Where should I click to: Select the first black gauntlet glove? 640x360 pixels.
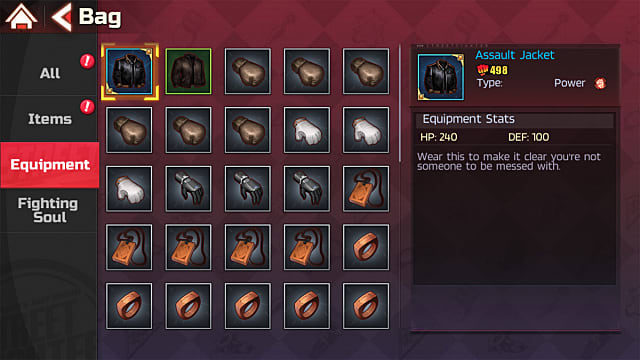click(188, 189)
